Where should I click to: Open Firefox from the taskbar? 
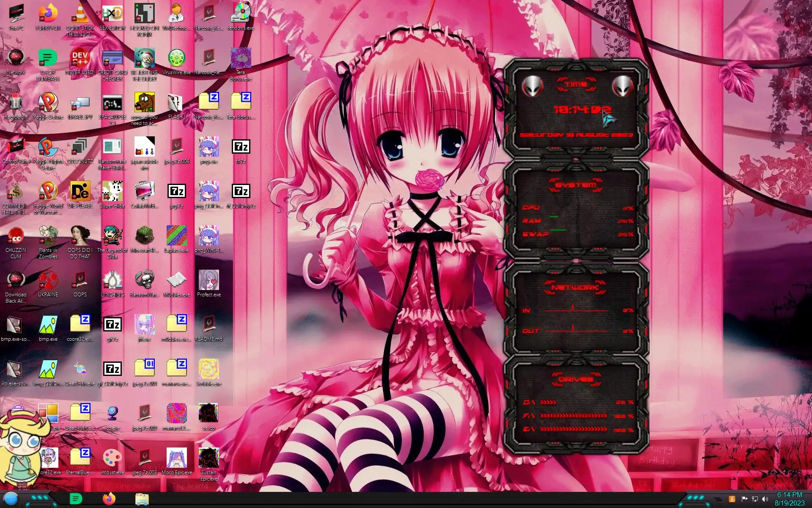point(109,499)
